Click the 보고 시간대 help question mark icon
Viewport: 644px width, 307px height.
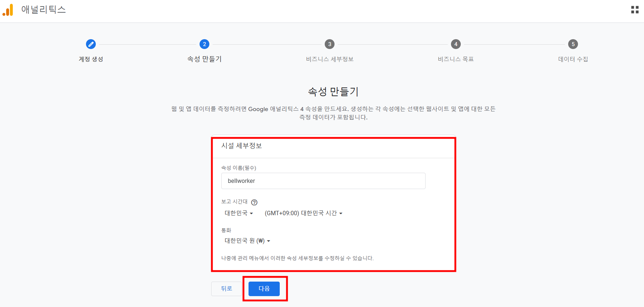click(x=254, y=202)
